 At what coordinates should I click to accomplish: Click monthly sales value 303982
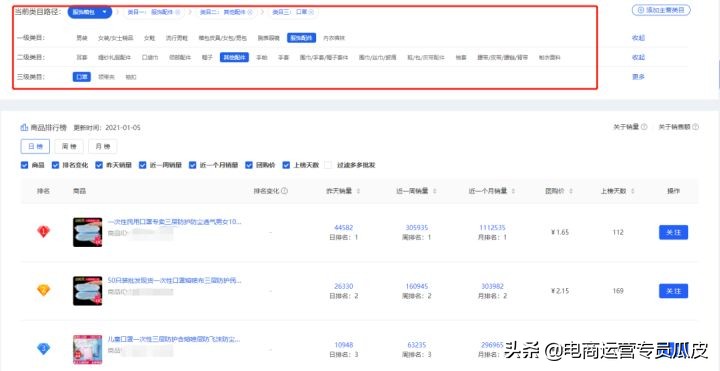[492, 287]
